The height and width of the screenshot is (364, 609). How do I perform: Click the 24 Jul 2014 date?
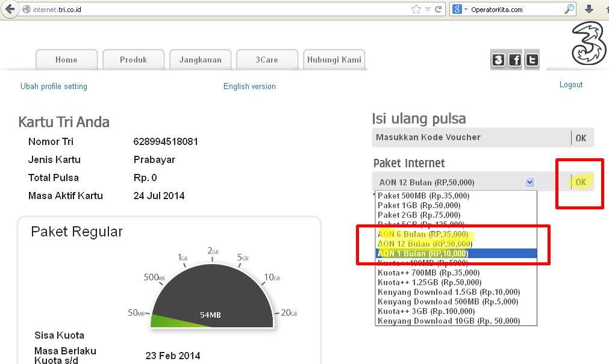pyautogui.click(x=159, y=196)
